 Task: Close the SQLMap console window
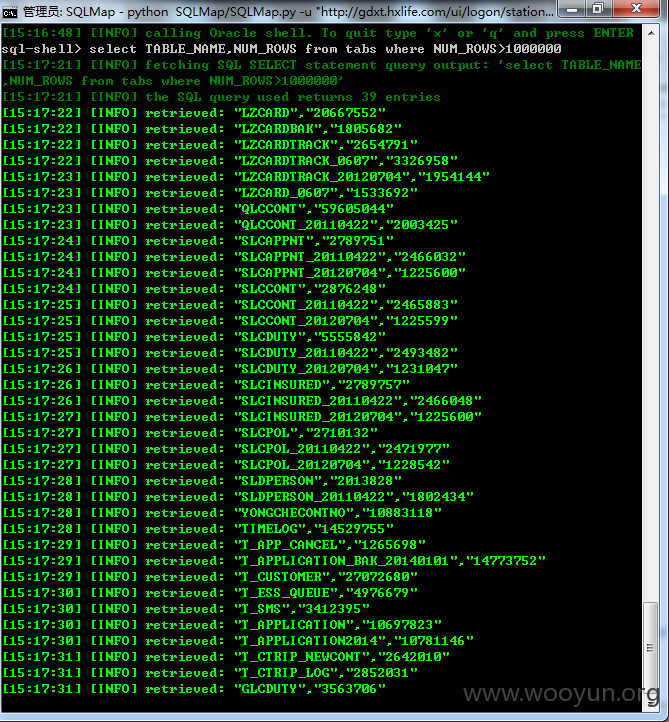(636, 9)
